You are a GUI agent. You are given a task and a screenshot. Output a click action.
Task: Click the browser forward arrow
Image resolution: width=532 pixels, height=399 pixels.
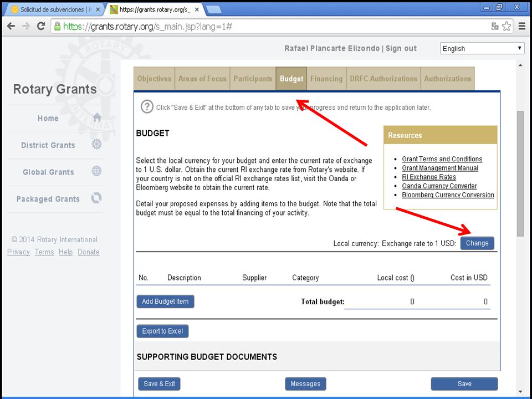pos(26,26)
